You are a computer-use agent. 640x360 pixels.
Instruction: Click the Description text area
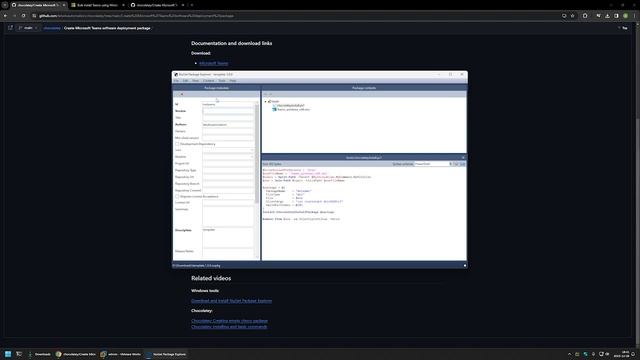[x=228, y=238]
